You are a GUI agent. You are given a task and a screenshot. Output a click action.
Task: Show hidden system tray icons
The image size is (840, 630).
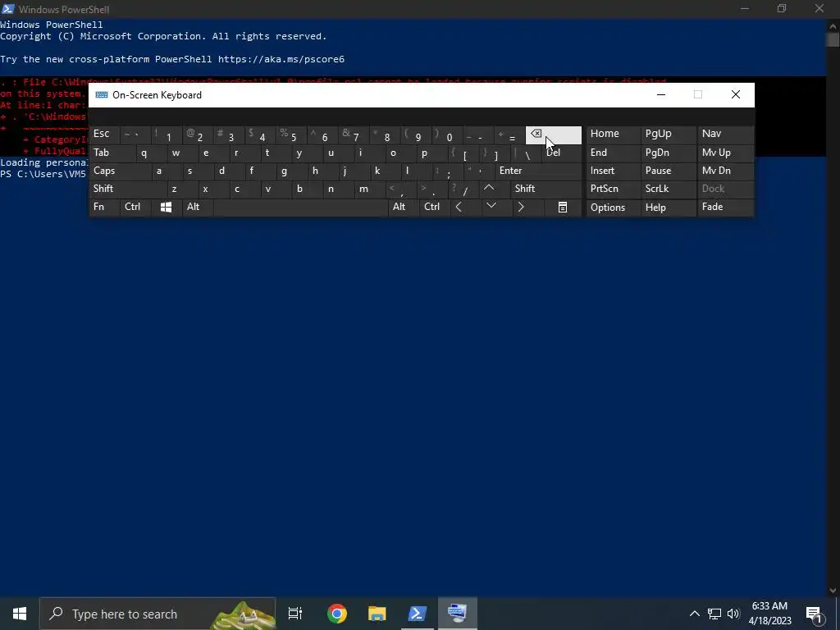pos(694,614)
